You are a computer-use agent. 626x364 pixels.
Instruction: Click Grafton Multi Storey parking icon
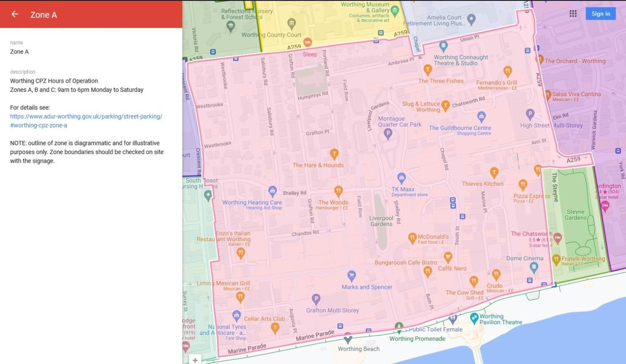click(x=316, y=299)
